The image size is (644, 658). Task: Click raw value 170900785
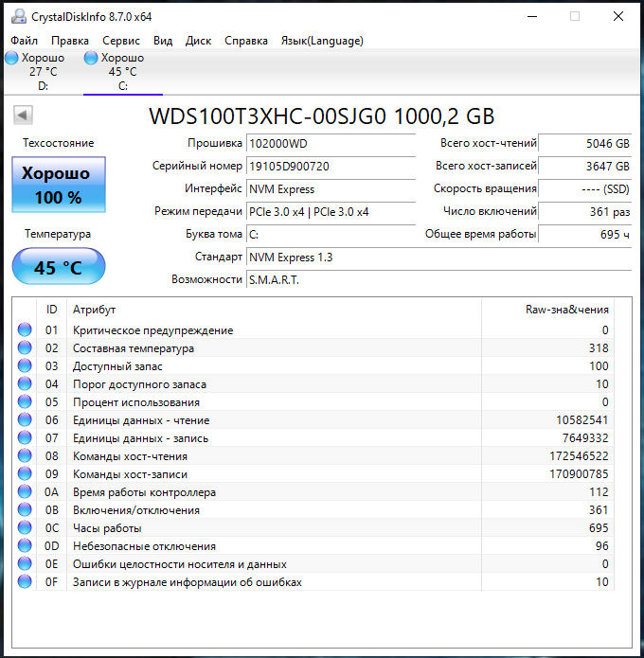click(579, 474)
